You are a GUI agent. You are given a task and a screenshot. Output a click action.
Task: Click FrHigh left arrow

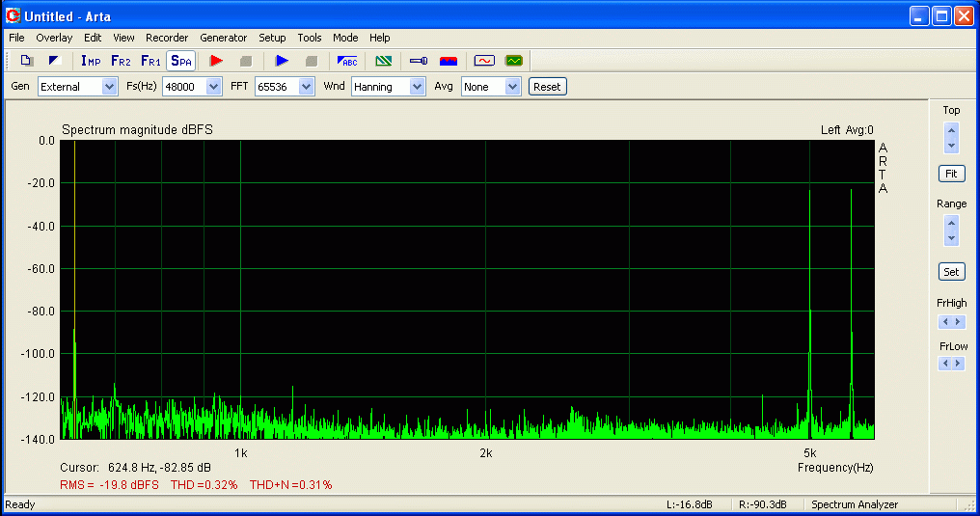(945, 322)
